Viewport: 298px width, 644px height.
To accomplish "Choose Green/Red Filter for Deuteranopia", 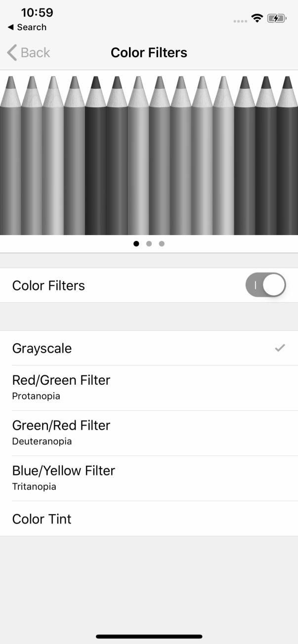I will tap(61, 433).
